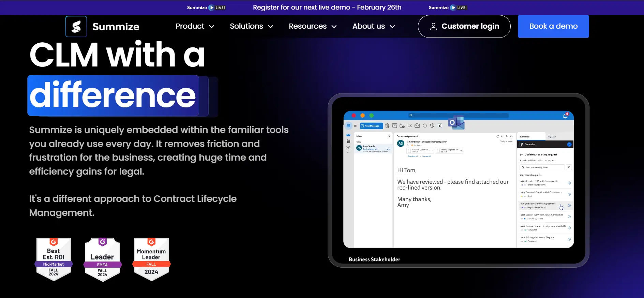Click the open envelope mark-read icon
The height and width of the screenshot is (298, 644).
click(x=417, y=125)
